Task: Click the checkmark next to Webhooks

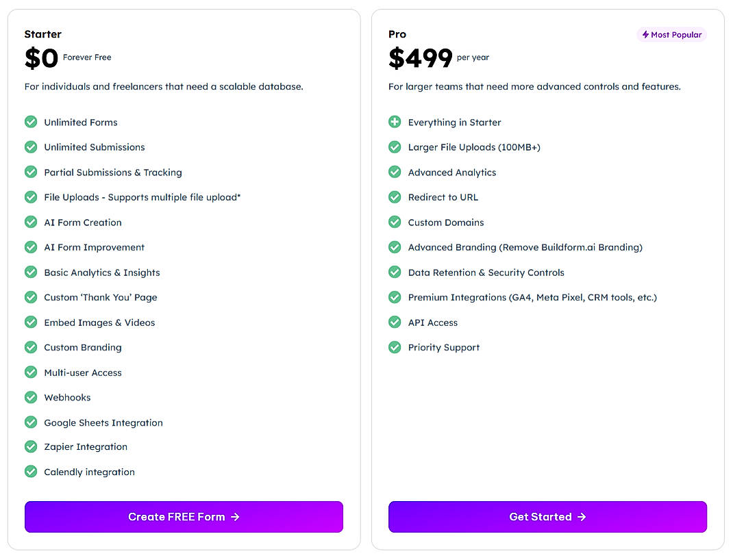Action: 31,397
